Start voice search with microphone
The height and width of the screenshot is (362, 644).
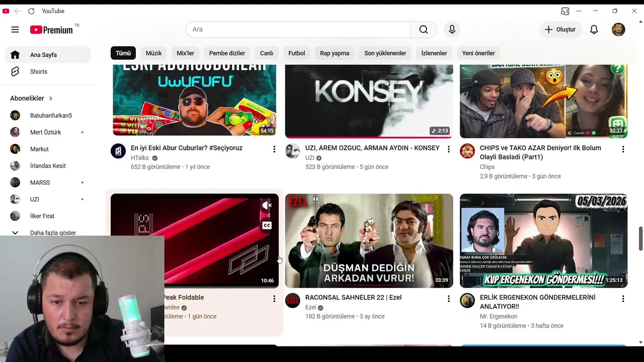[x=452, y=30]
